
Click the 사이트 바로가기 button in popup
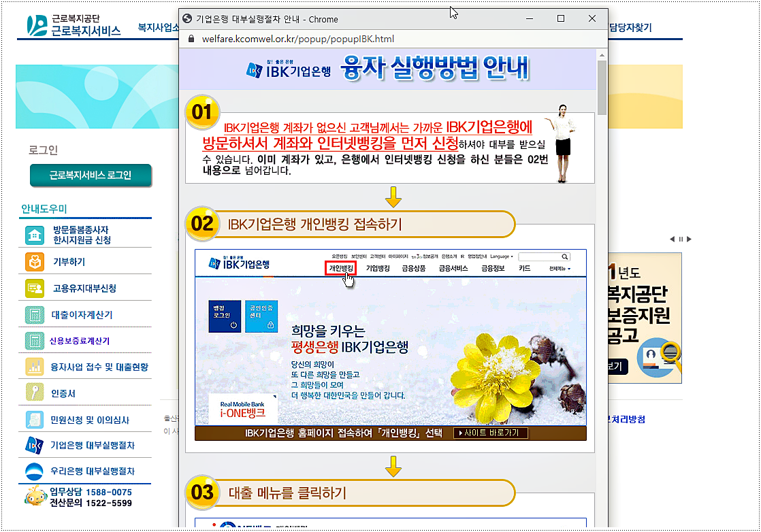[491, 433]
